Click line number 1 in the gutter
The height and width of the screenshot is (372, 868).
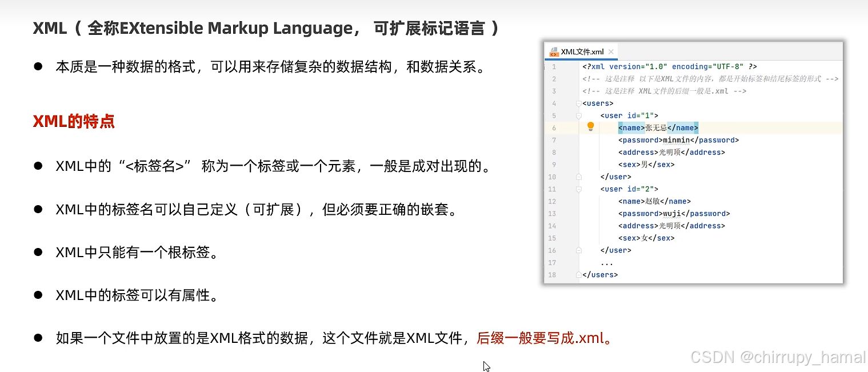tap(554, 67)
